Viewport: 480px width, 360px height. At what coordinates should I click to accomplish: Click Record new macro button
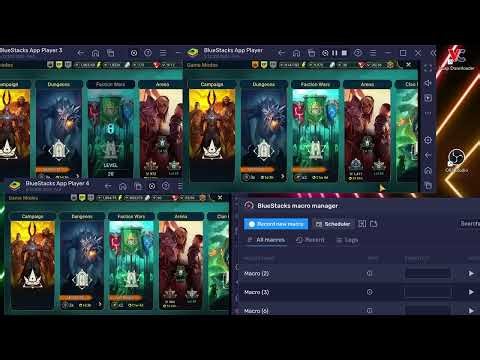(x=277, y=224)
